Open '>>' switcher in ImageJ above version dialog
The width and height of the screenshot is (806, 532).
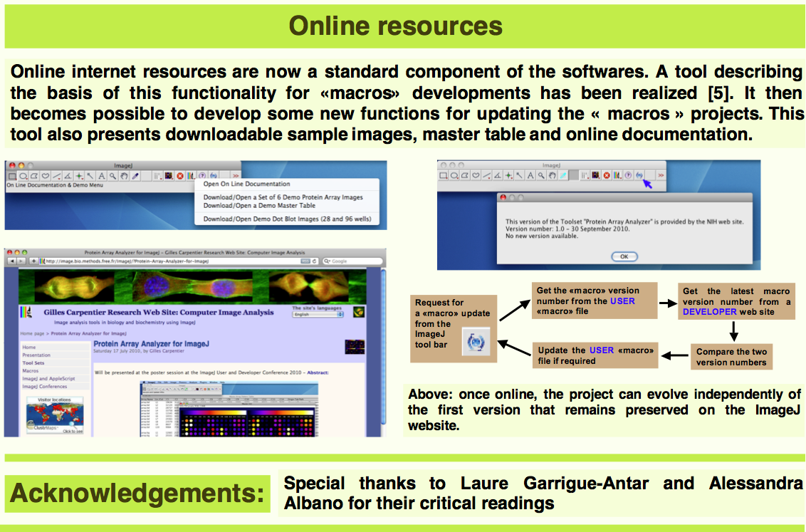[x=661, y=175]
